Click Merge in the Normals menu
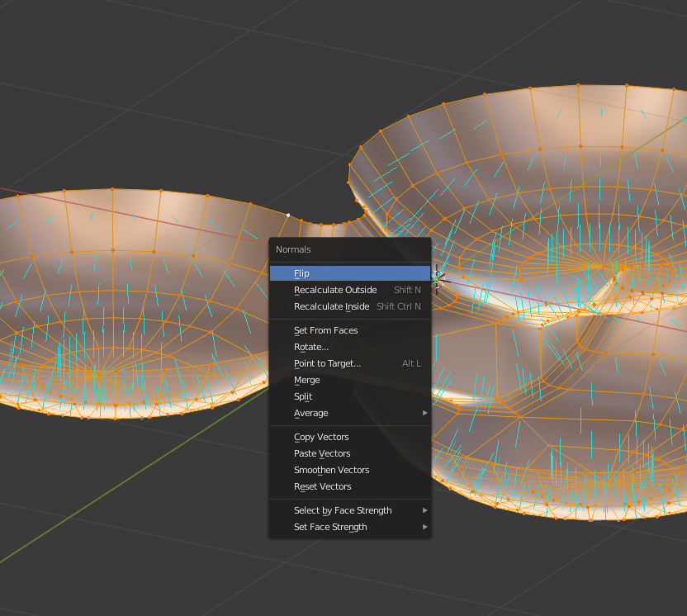The height and width of the screenshot is (616, 687). click(x=306, y=380)
